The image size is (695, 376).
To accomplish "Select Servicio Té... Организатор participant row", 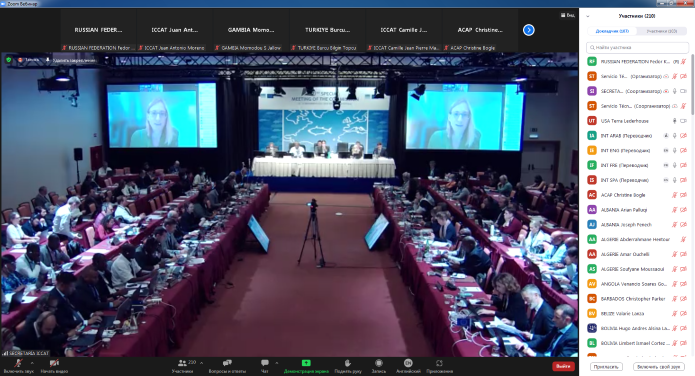I will (637, 76).
